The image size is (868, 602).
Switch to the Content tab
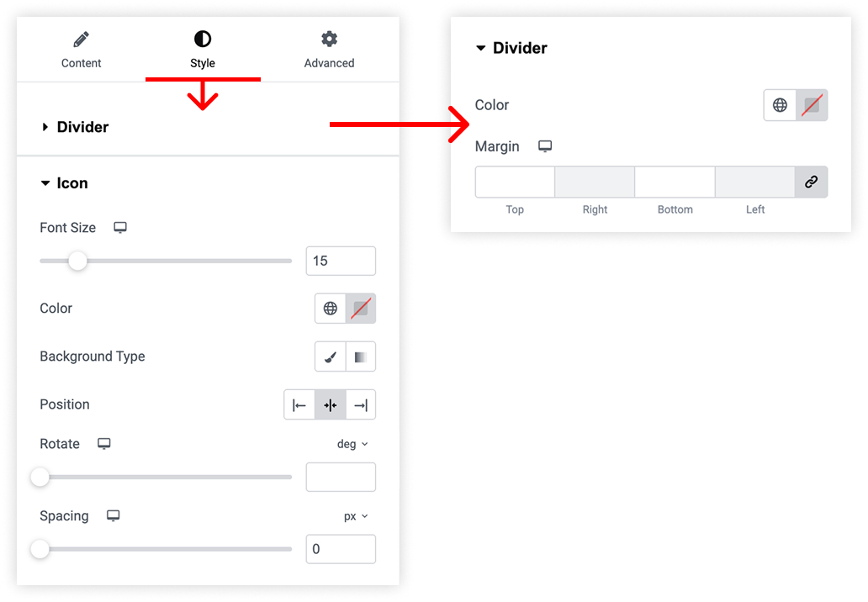click(x=82, y=50)
